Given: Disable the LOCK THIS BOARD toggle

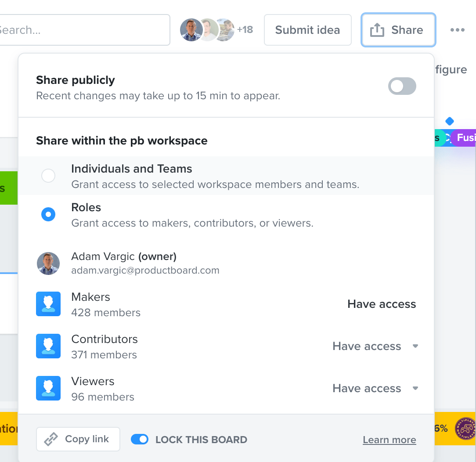Looking at the screenshot, I should 140,439.
